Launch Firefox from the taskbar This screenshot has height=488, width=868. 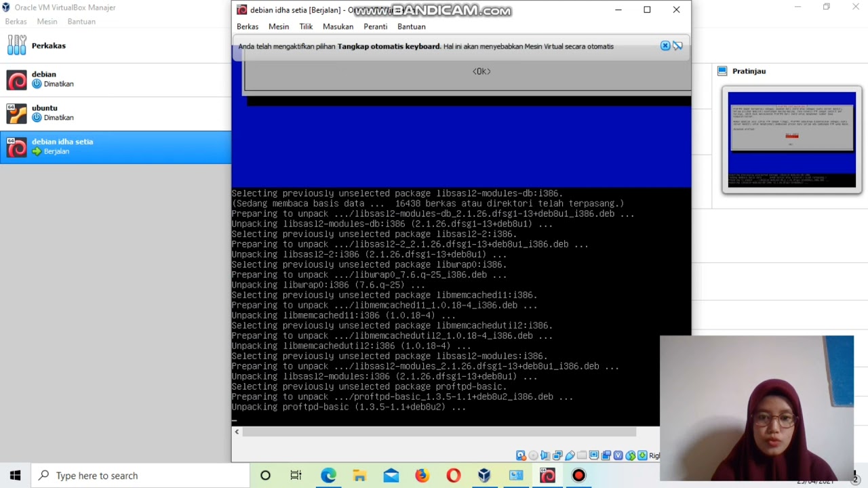422,476
